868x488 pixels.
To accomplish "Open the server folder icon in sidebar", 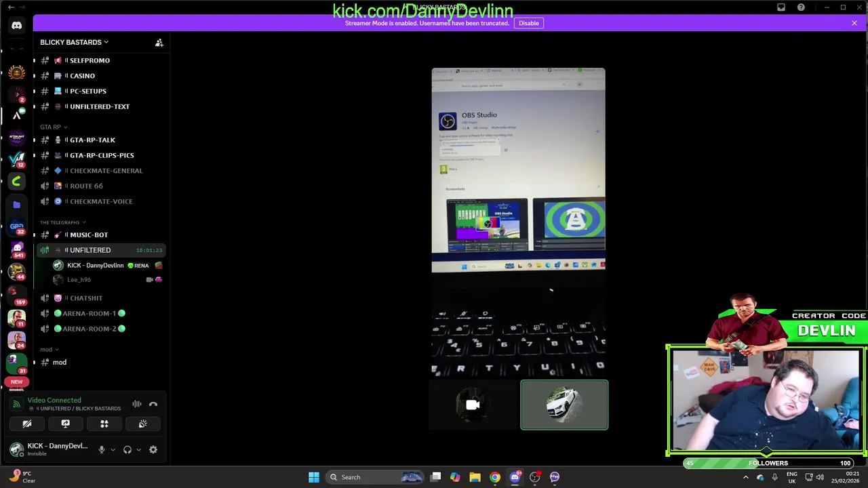I will pyautogui.click(x=16, y=204).
